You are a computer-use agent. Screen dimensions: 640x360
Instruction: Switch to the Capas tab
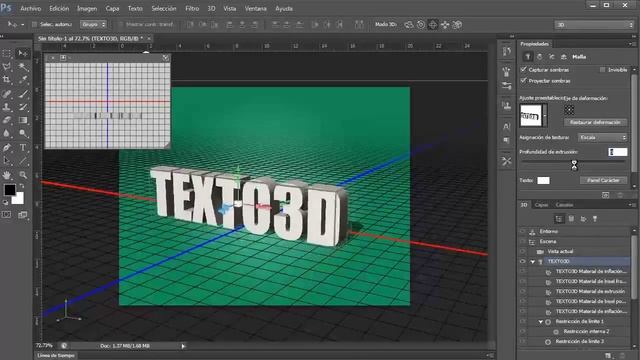click(541, 205)
